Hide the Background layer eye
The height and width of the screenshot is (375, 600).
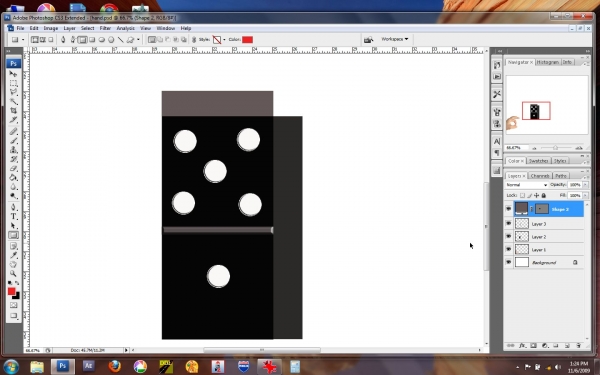[x=508, y=262]
